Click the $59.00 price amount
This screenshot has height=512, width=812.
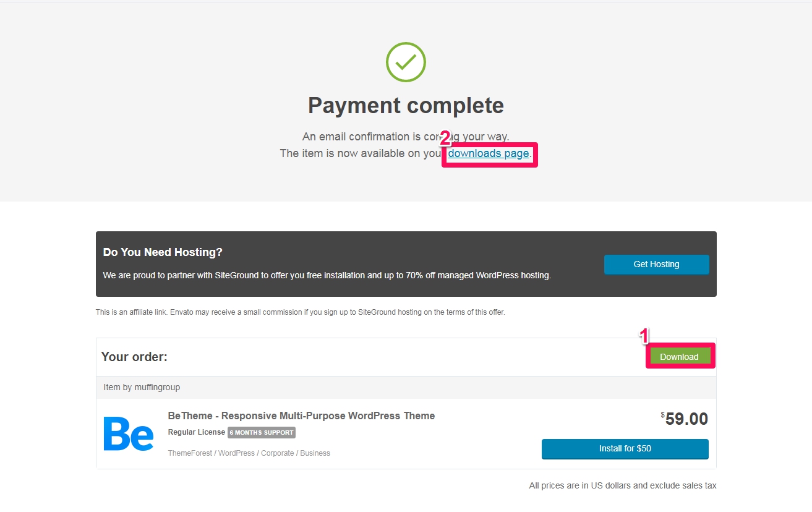[x=685, y=419]
